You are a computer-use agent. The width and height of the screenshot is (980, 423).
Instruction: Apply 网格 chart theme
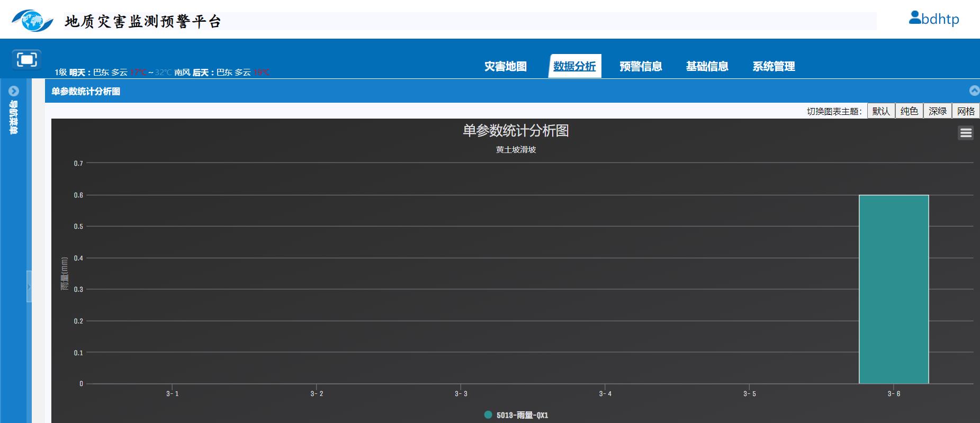[x=966, y=111]
